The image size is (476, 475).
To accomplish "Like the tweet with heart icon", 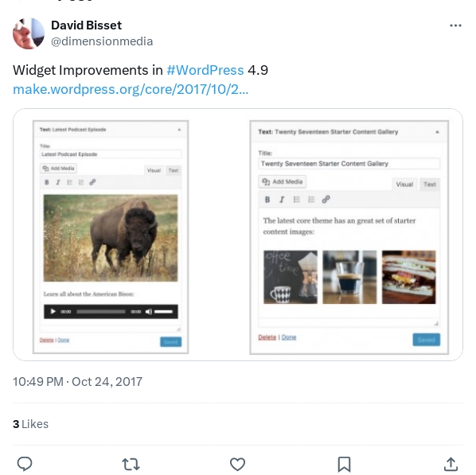I will pos(237,464).
